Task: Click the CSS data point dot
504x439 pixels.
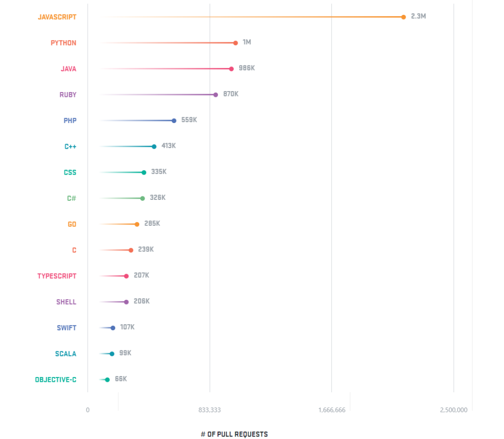Action: click(x=144, y=172)
